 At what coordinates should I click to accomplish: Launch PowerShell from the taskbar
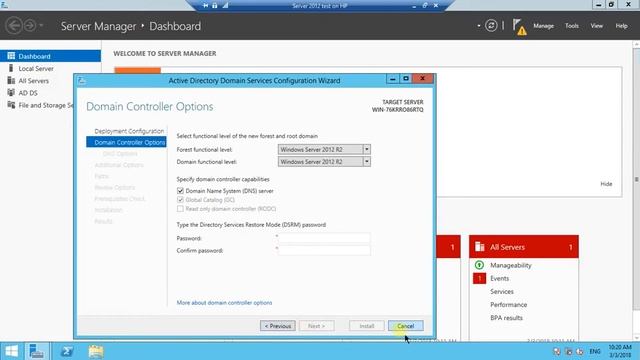[67, 351]
